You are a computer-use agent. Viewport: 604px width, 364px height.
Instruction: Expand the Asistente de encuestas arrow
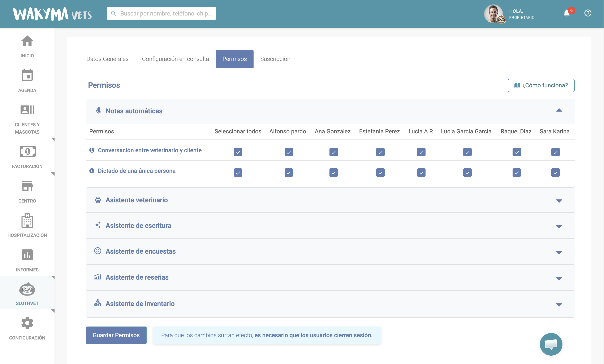[x=559, y=252]
